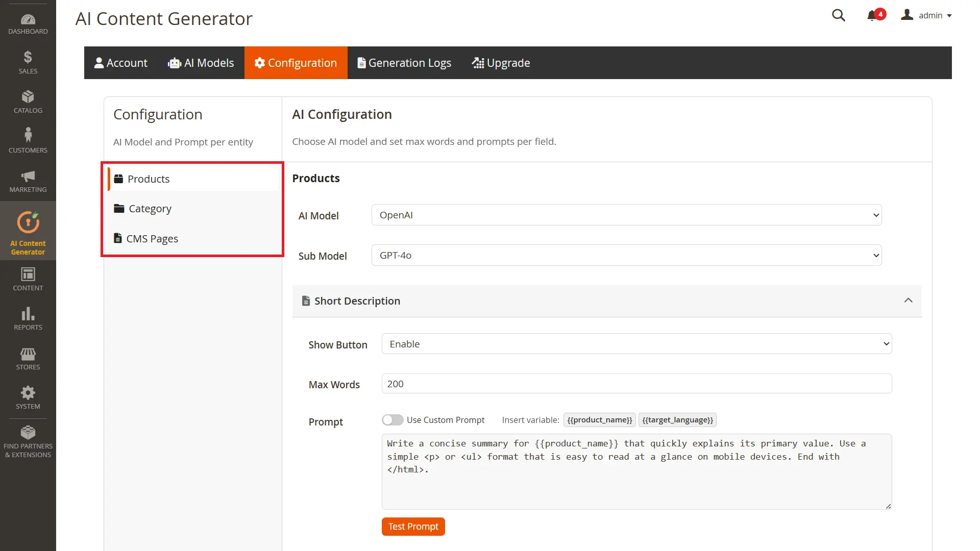
Task: Select the AI Content Generator sidebar icon
Action: (x=28, y=231)
